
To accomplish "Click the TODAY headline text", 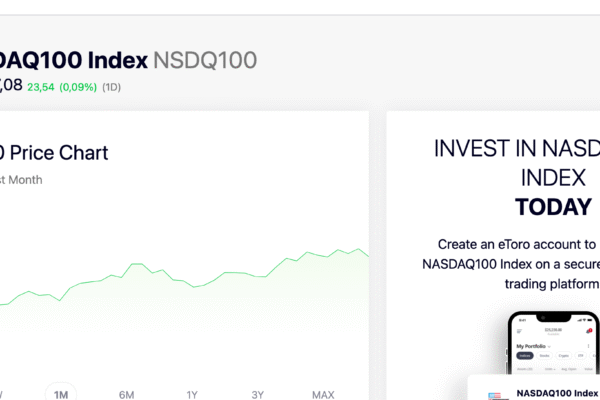I will tap(553, 207).
